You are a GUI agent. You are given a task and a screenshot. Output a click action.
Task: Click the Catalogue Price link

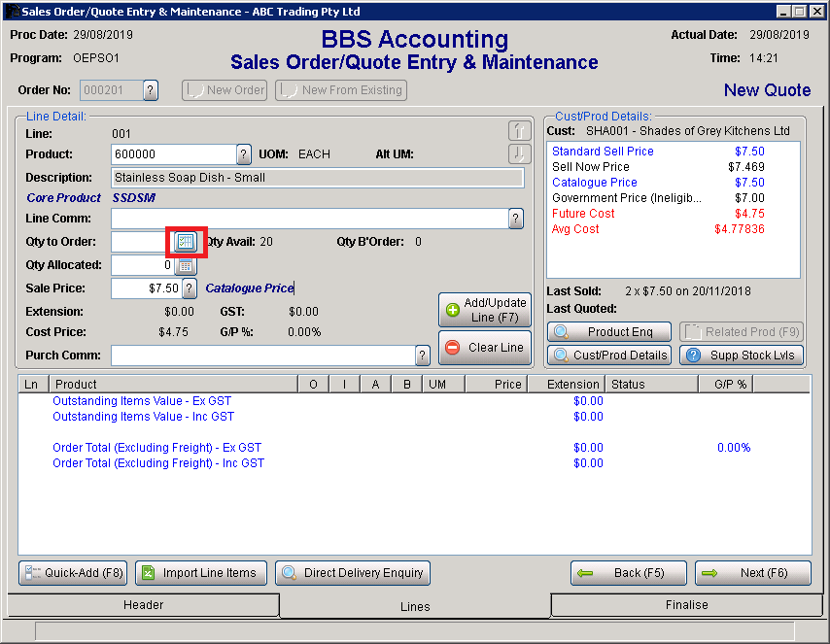pyautogui.click(x=594, y=182)
